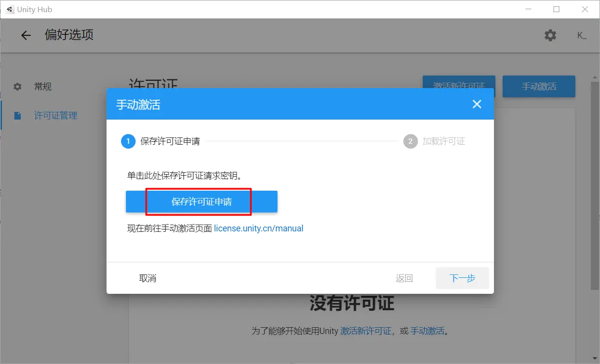Click the 激活新许可证 button behind dialog
The image size is (600, 364).
click(x=459, y=82)
